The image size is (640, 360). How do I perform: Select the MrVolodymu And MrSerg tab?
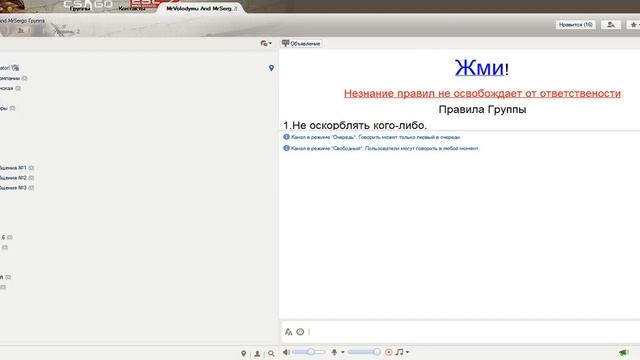(199, 8)
